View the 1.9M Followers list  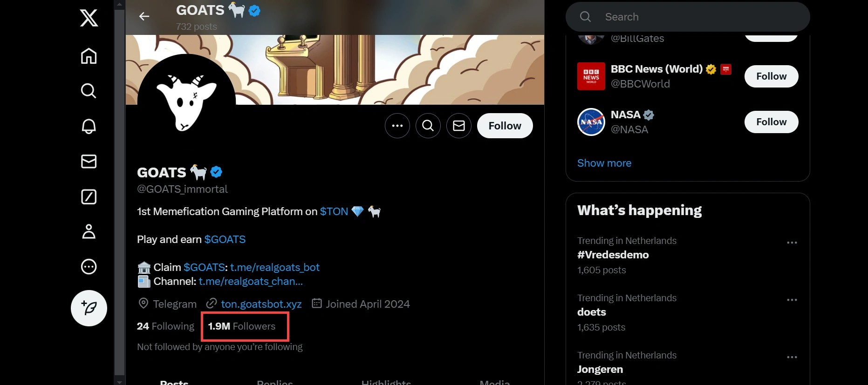coord(242,326)
